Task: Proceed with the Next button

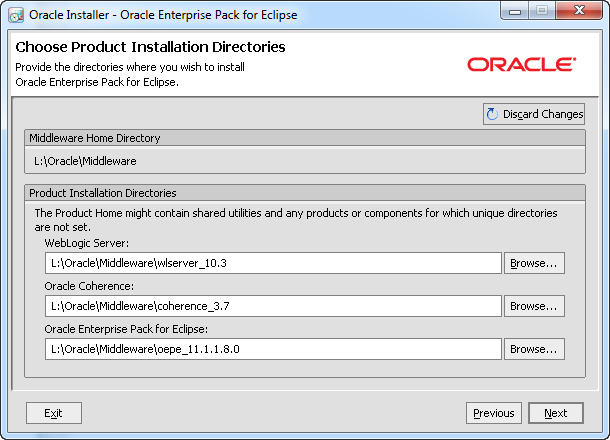Action: (x=556, y=413)
